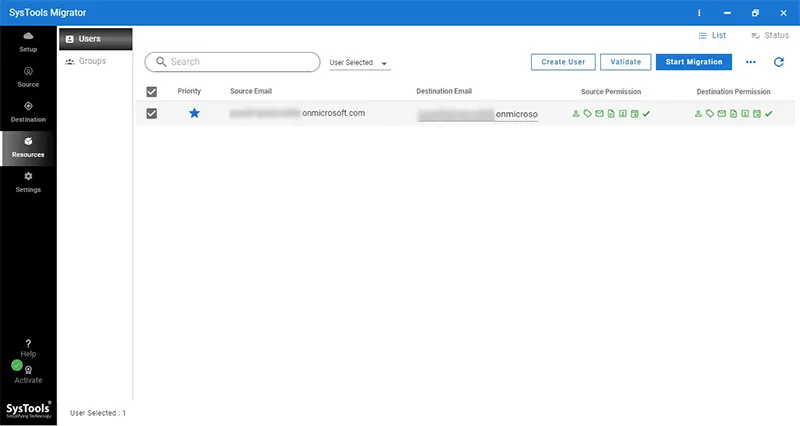This screenshot has height=426, width=800.
Task: Click the Source Email column header
Action: (x=251, y=91)
